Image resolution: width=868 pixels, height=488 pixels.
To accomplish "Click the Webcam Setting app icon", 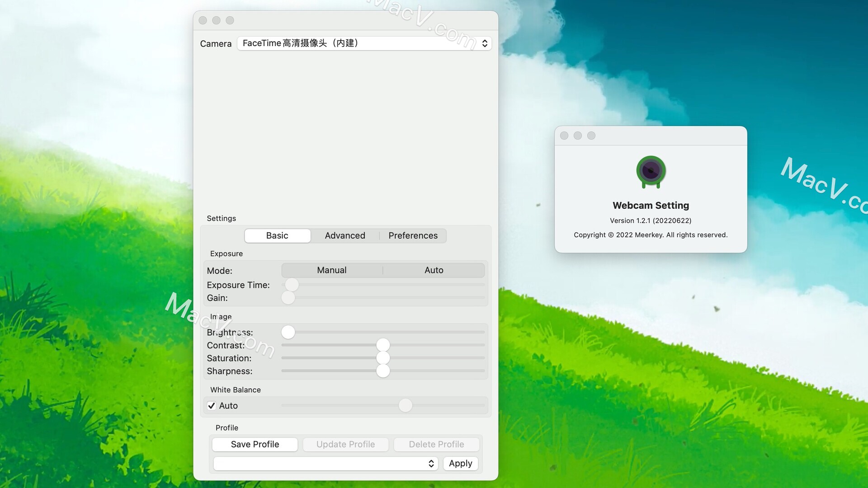I will 651,171.
